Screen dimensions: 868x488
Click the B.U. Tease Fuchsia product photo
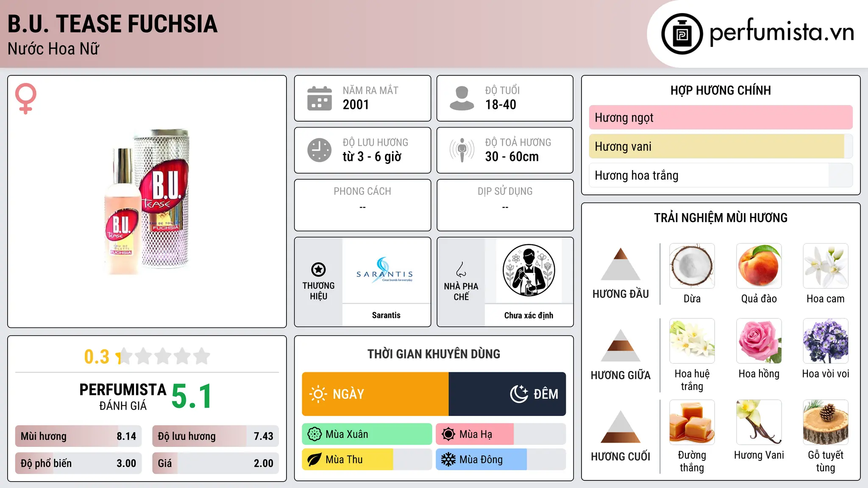(147, 202)
